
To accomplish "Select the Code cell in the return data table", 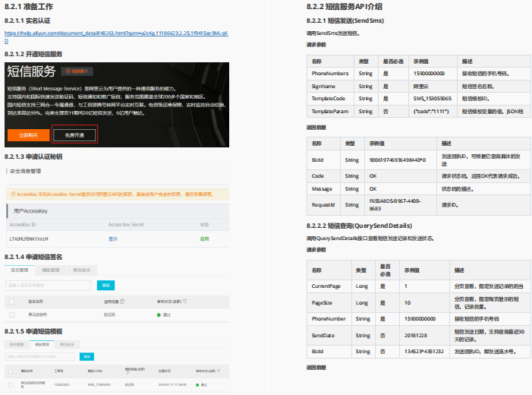I will coord(323,176).
